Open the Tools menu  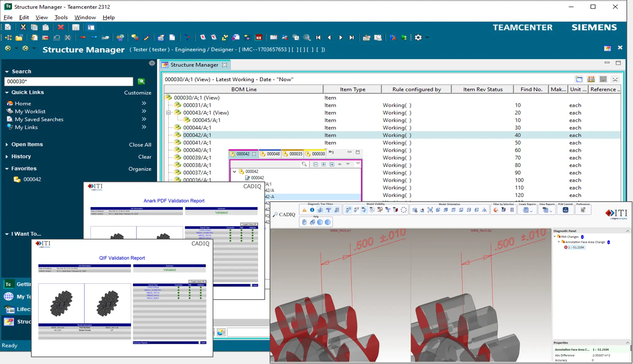[61, 17]
